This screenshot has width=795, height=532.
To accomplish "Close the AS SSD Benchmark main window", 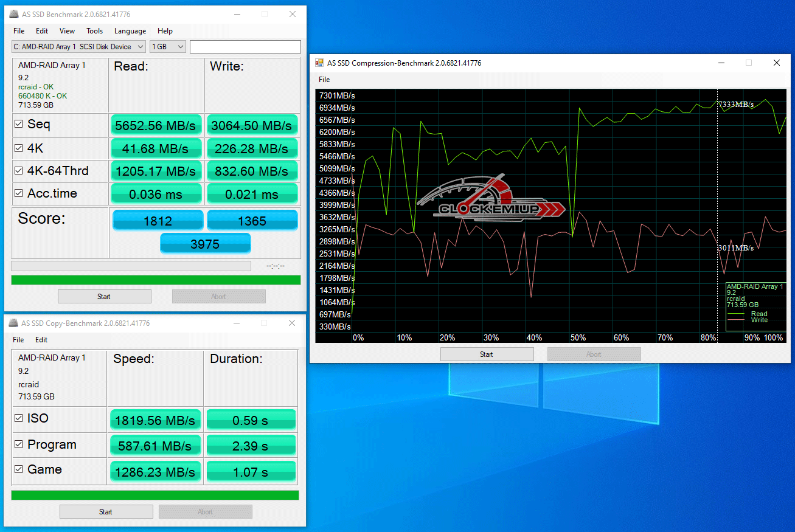I will (293, 14).
